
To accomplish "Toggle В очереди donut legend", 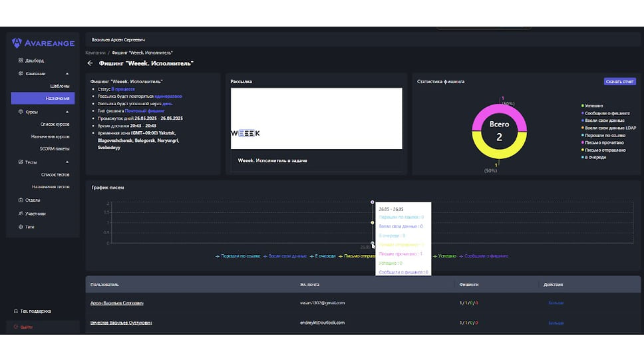I will click(x=593, y=157).
